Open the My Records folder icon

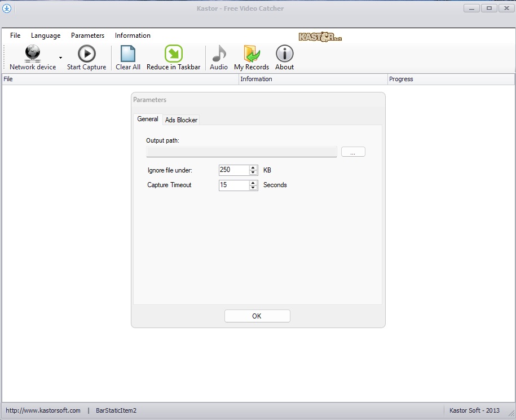click(252, 54)
